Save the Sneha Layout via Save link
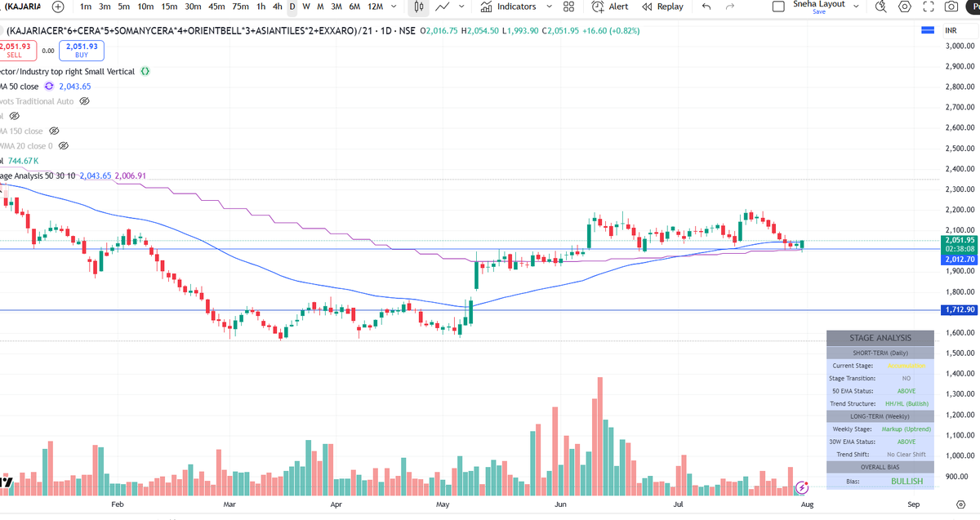Viewport: 980px width, 520px height. point(818,11)
